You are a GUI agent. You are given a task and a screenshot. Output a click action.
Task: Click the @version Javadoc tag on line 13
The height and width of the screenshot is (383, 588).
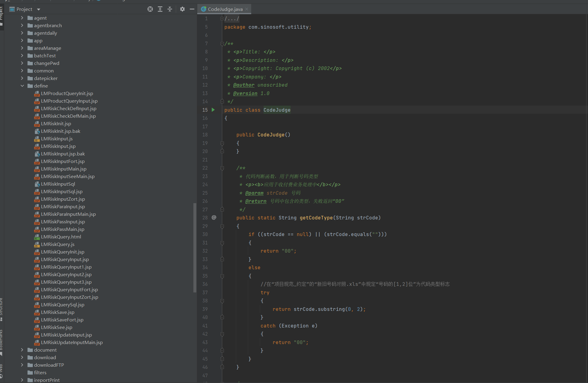pyautogui.click(x=245, y=94)
